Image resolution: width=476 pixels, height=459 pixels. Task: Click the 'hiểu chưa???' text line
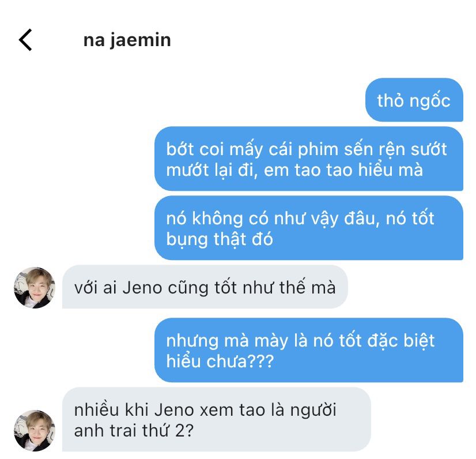point(220,362)
